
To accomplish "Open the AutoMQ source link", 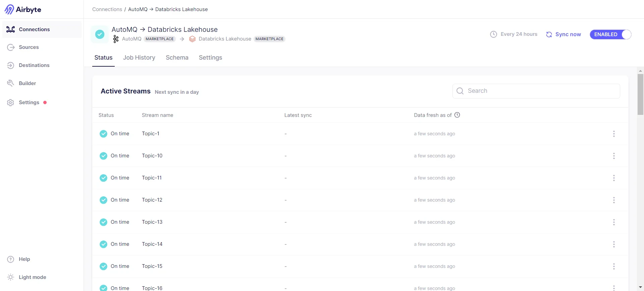I will (x=131, y=39).
